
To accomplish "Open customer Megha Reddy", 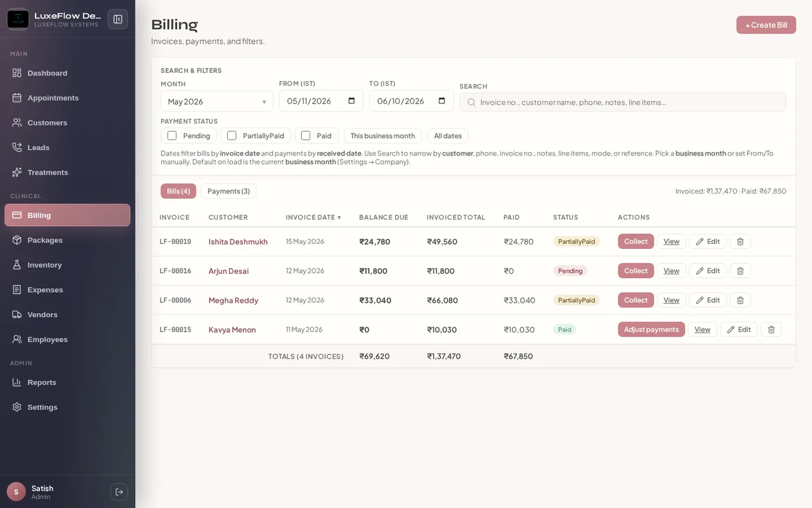I will tap(233, 300).
